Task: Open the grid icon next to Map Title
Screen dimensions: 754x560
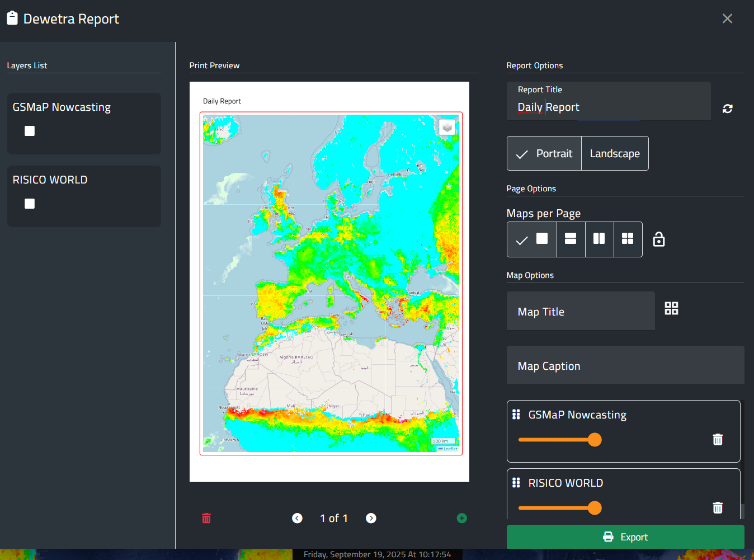Action: pyautogui.click(x=671, y=308)
